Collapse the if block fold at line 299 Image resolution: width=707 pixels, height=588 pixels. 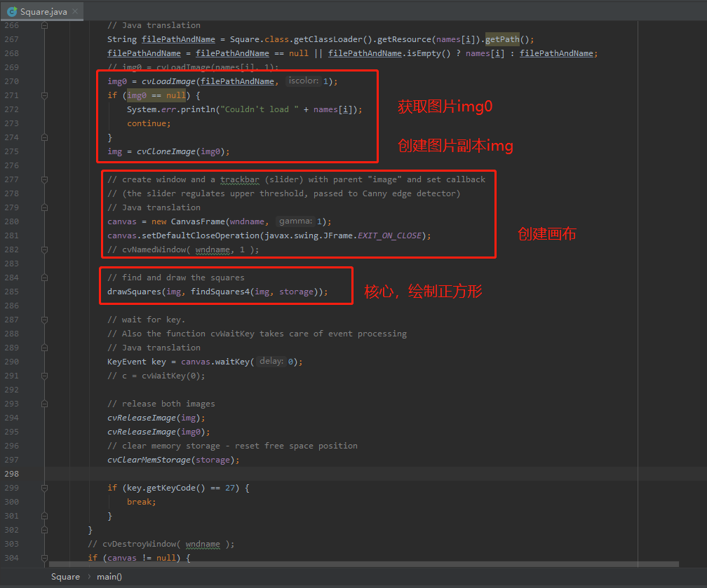pos(43,487)
